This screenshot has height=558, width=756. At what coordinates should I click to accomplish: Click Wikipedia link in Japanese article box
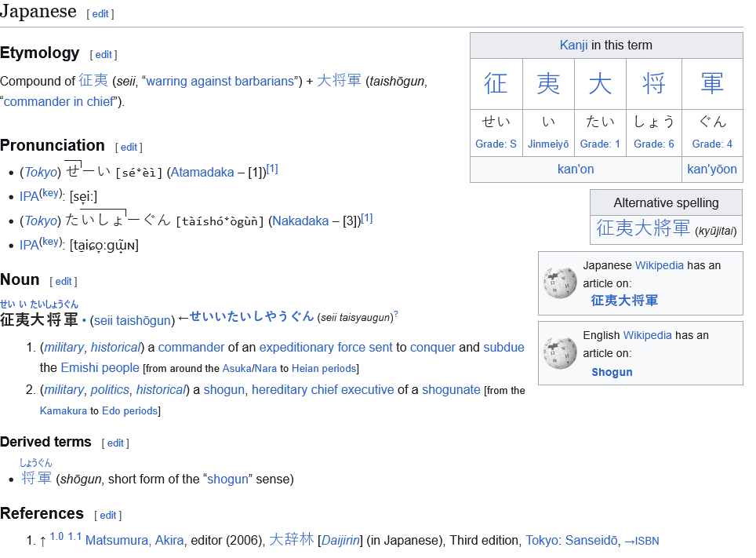pyautogui.click(x=659, y=265)
